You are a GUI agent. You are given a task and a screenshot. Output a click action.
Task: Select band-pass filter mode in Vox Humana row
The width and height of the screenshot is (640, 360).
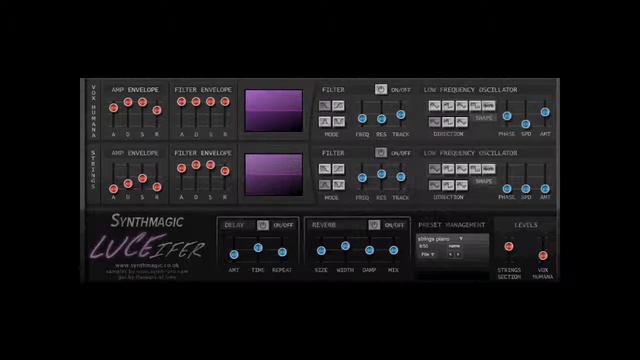325,122
